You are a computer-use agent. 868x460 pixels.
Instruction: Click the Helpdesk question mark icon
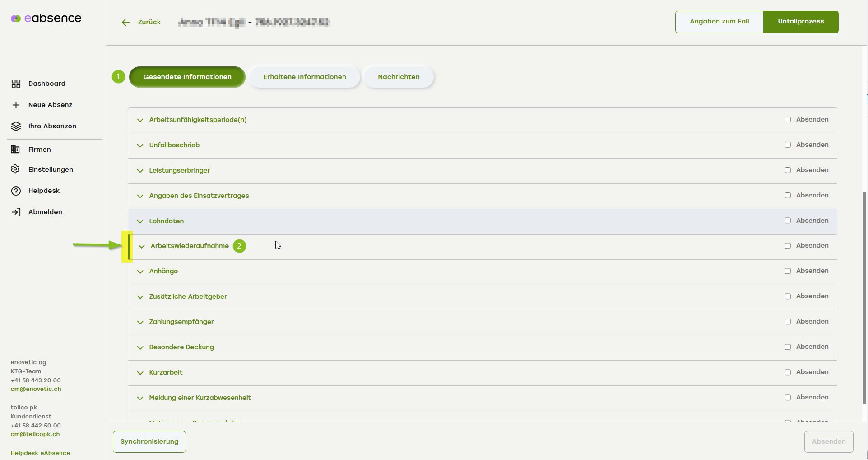[x=16, y=191]
